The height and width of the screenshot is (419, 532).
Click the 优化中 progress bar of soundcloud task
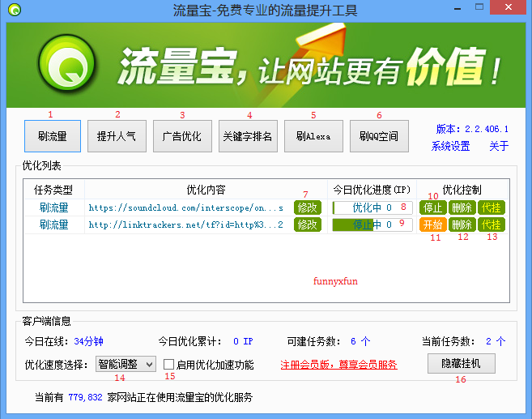pyautogui.click(x=372, y=207)
